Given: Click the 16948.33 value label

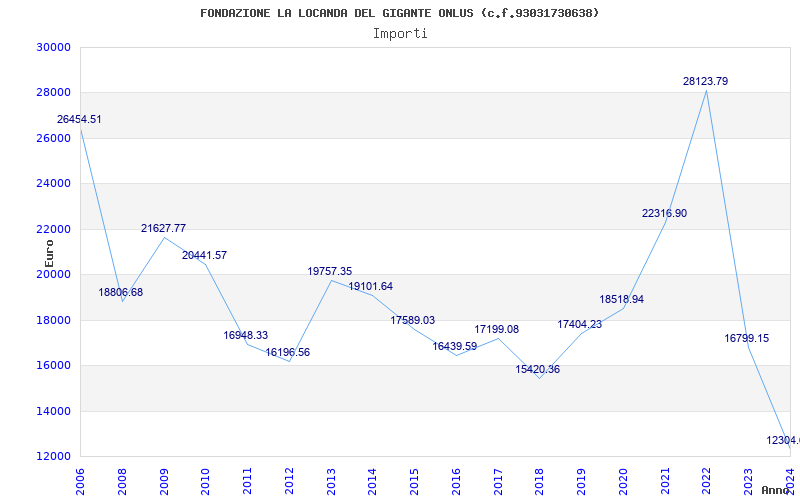Looking at the screenshot, I should click(245, 335).
